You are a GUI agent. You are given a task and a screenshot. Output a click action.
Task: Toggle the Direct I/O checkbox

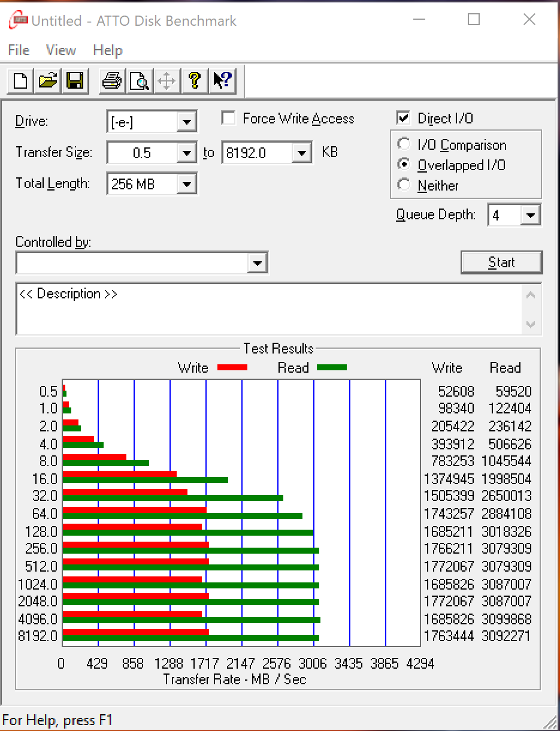click(404, 118)
